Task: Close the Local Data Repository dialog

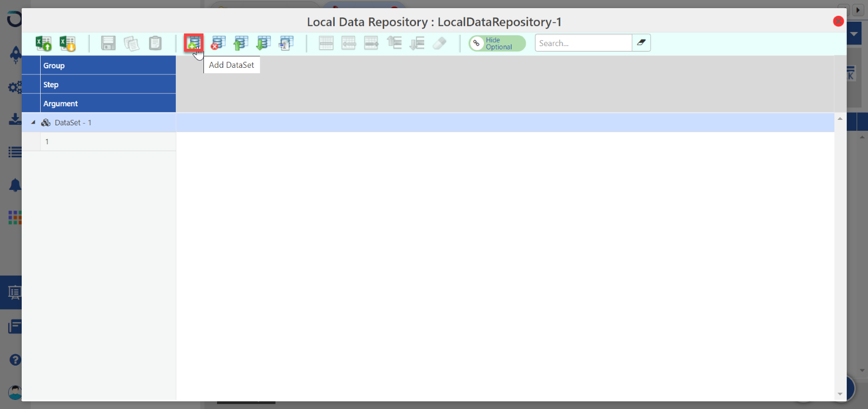Action: coord(838,21)
